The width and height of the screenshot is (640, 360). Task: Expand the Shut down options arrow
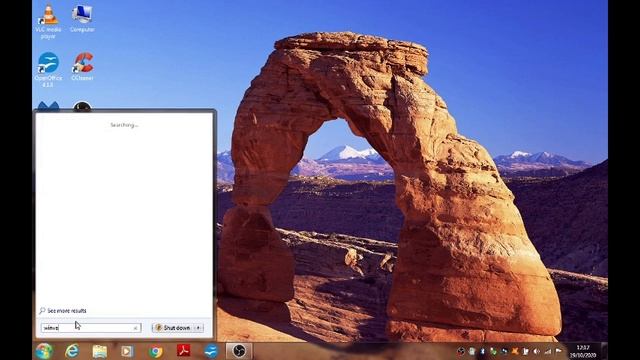tap(199, 328)
